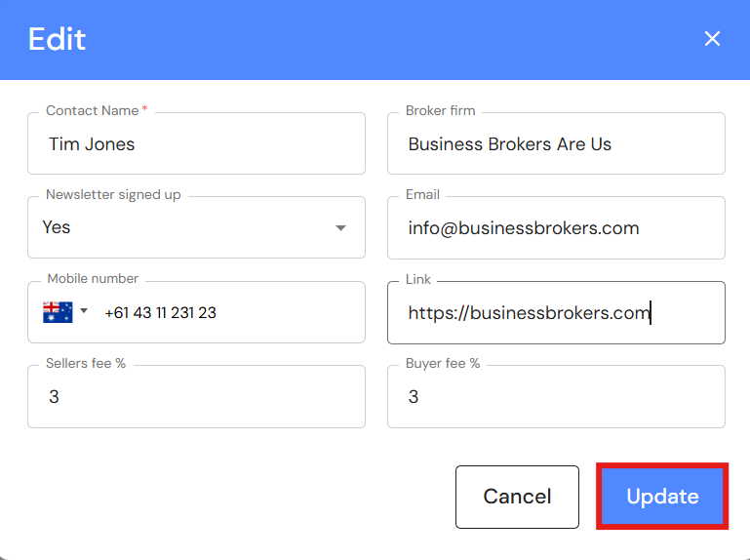
Task: Click the Australian flag icon
Action: [58, 312]
